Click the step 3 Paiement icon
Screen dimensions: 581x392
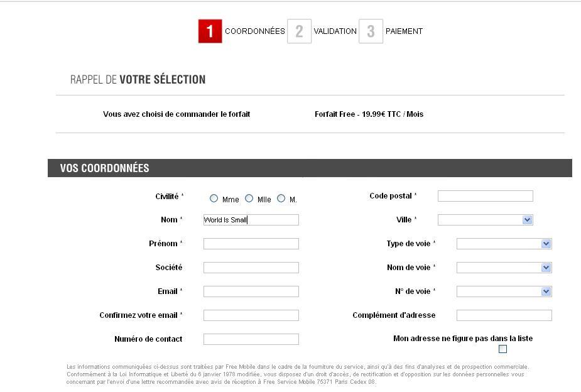[x=371, y=31]
